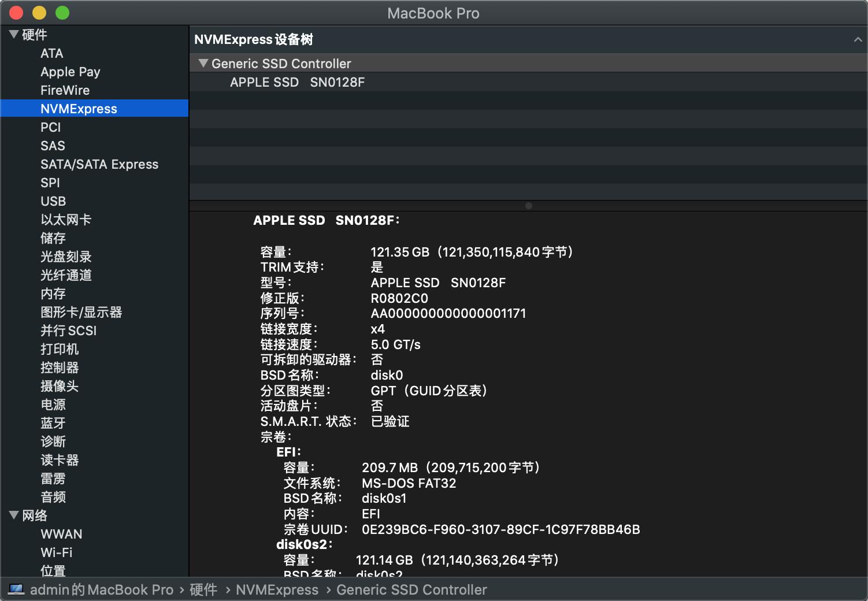Open 图形卡/显示器 hardware info
This screenshot has width=868, height=601.
click(x=81, y=312)
